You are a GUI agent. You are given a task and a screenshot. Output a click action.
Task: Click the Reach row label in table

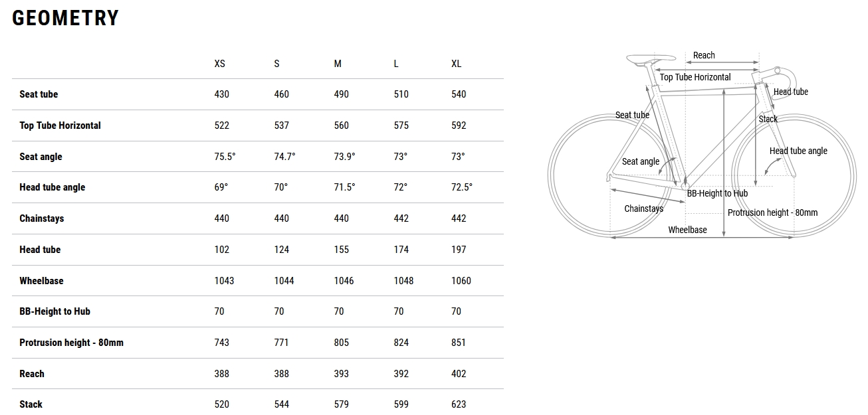click(32, 374)
